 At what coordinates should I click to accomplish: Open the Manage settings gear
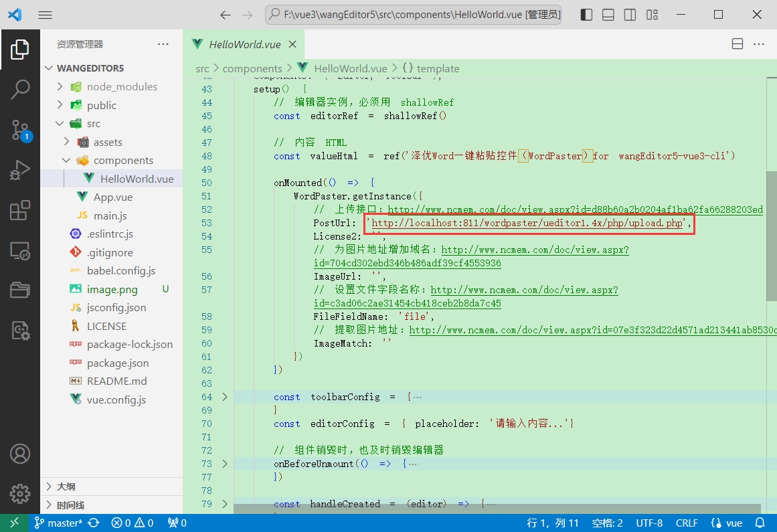20,494
